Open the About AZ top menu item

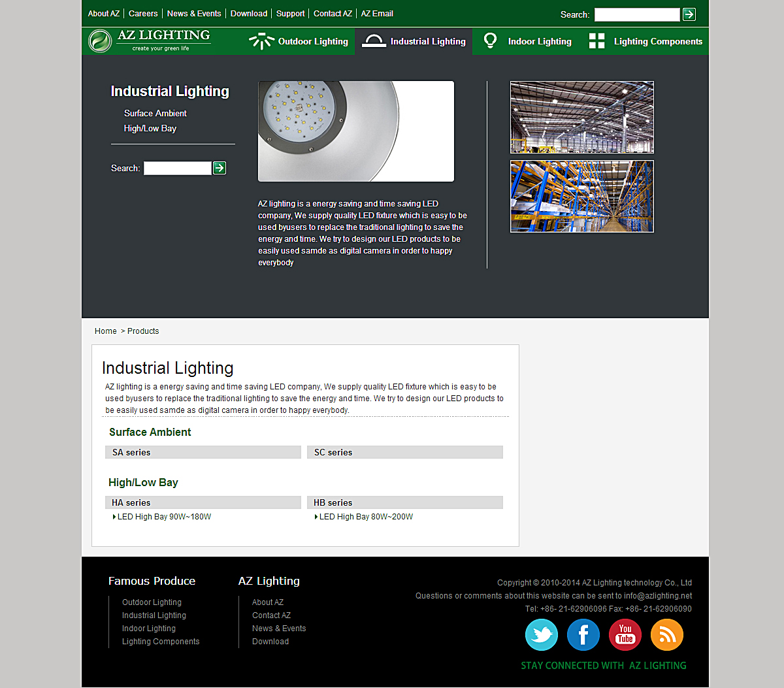pyautogui.click(x=104, y=14)
